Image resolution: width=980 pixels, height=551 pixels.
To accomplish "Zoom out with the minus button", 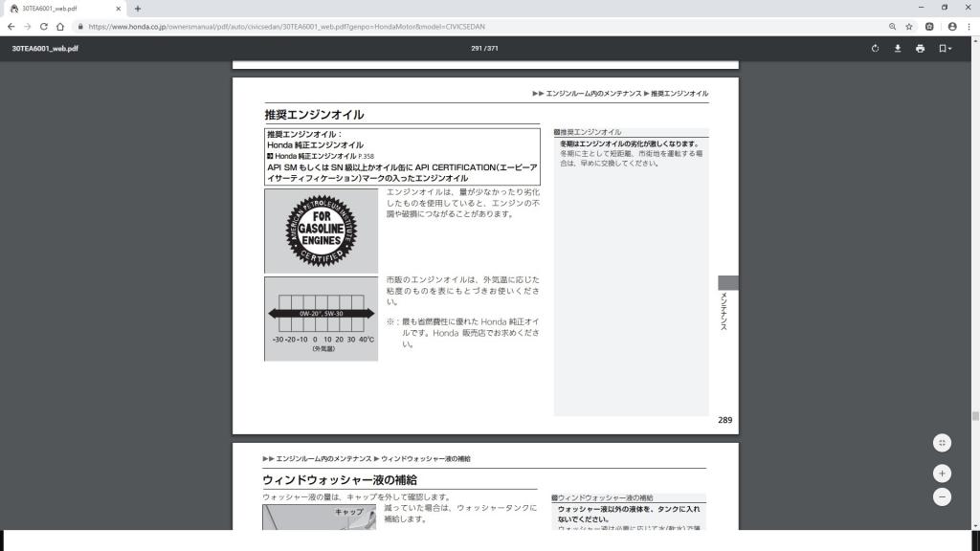I will tap(943, 496).
